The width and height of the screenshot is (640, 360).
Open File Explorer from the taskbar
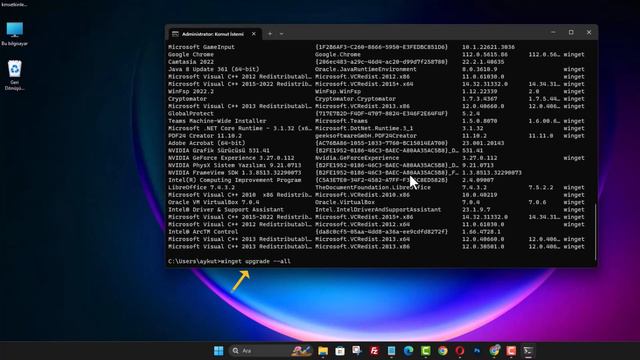[x=323, y=351]
